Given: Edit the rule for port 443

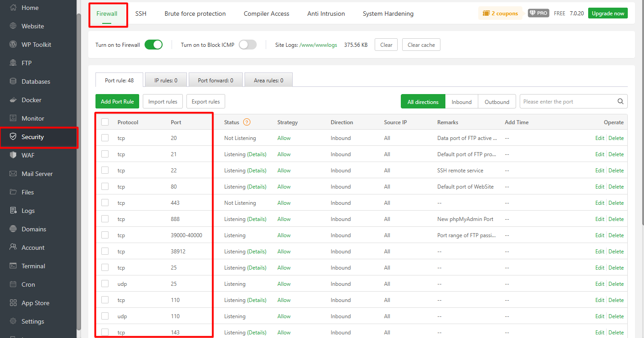Looking at the screenshot, I should click(599, 203).
